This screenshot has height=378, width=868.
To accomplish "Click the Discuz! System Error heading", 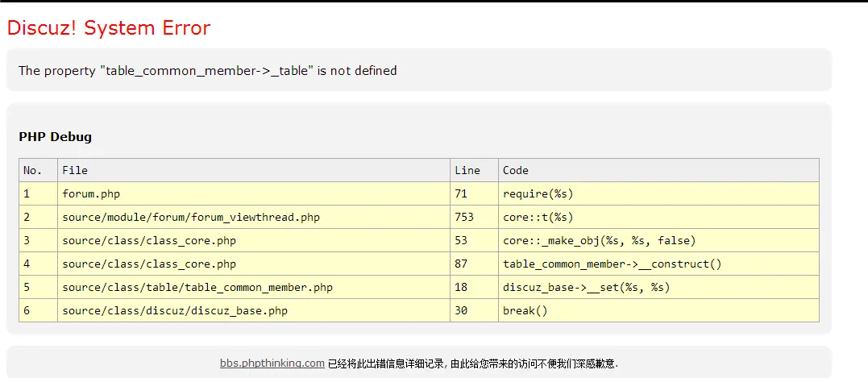I will 109,27.
